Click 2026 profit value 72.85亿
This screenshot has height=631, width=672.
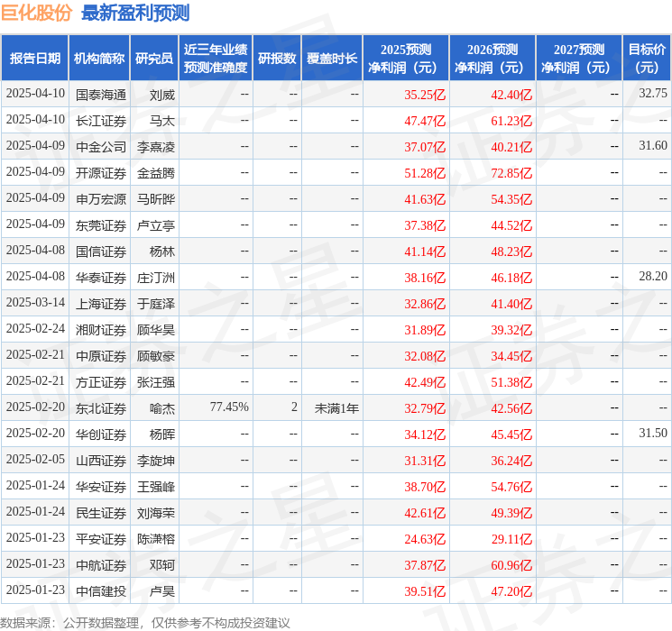(511, 173)
